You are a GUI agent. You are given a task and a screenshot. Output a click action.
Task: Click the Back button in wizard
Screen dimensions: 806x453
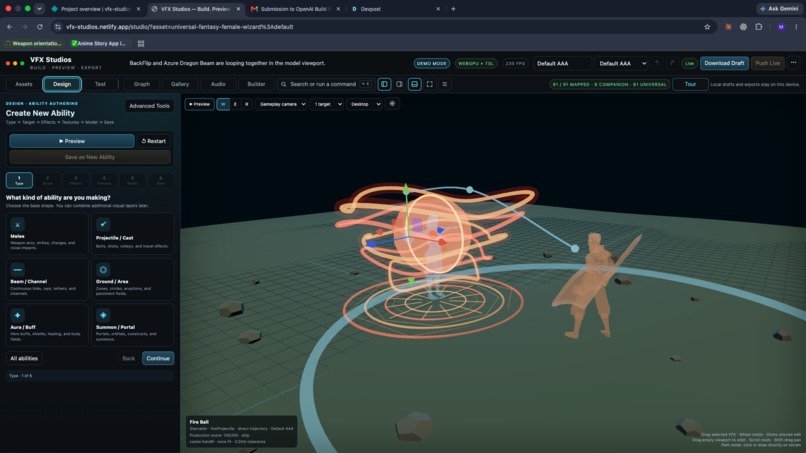pos(129,358)
